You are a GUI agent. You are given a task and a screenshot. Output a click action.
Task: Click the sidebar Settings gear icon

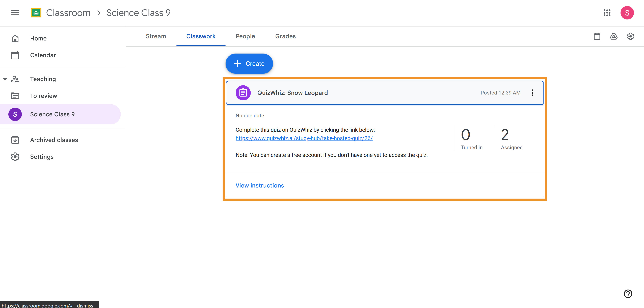(15, 157)
